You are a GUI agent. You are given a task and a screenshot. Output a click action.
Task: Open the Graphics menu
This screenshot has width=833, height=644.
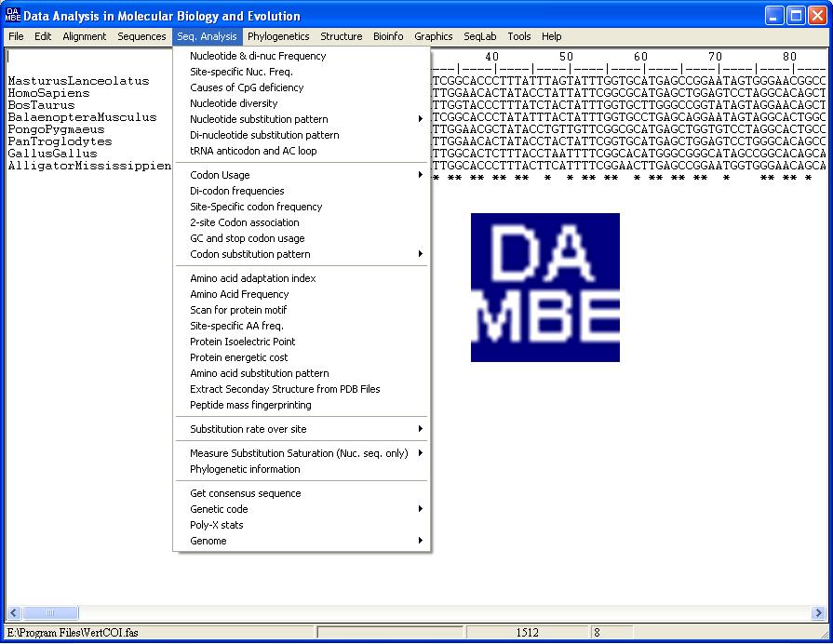(x=434, y=36)
